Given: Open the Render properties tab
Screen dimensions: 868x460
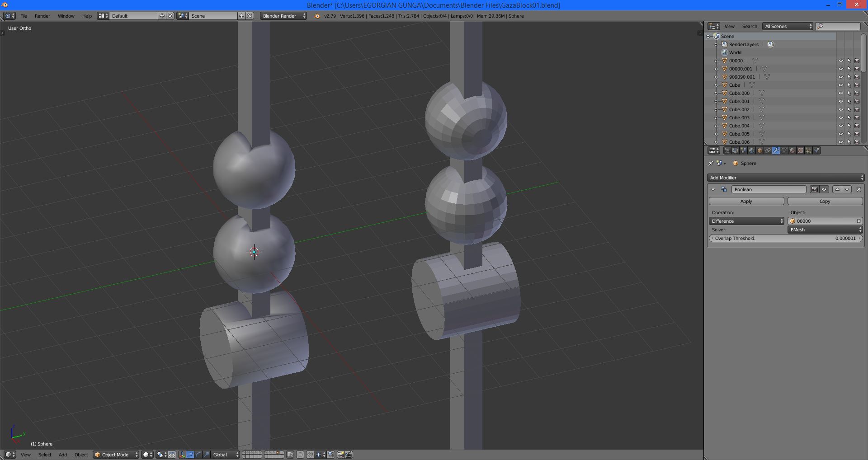Looking at the screenshot, I should [727, 150].
